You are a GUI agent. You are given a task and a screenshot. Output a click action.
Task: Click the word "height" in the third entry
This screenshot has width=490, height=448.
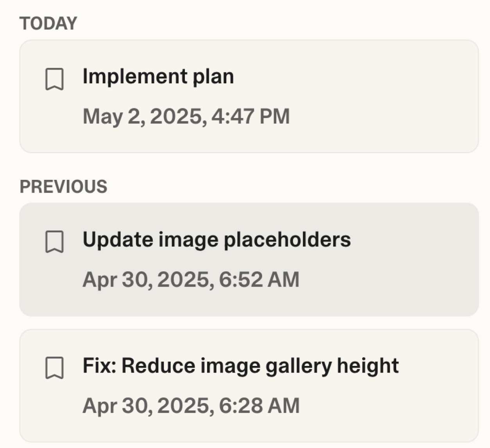pyautogui.click(x=368, y=366)
